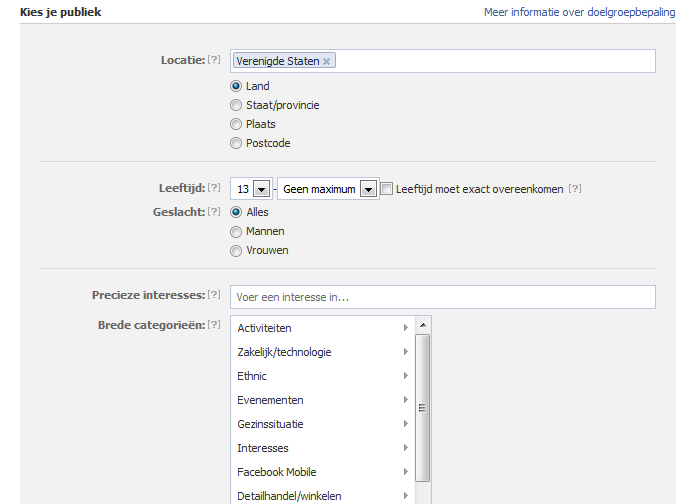The image size is (682, 504).
Task: Click the Precieze interesses input field
Action: (442, 297)
